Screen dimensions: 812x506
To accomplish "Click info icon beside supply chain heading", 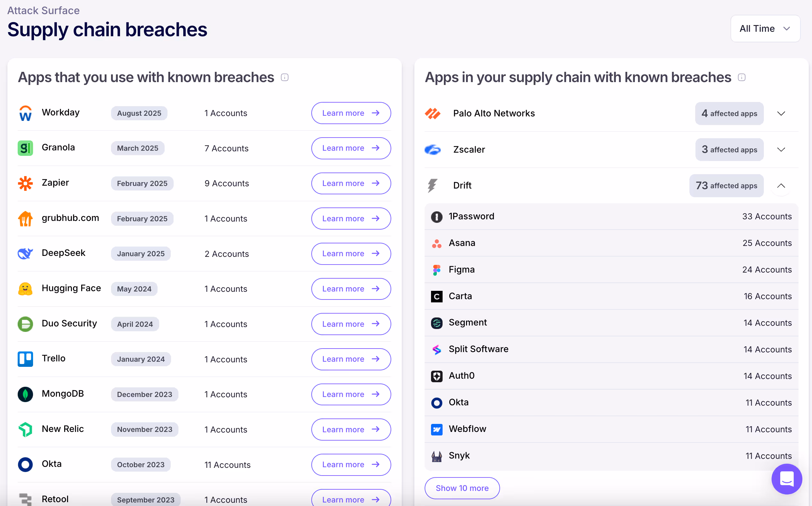I will tap(741, 77).
